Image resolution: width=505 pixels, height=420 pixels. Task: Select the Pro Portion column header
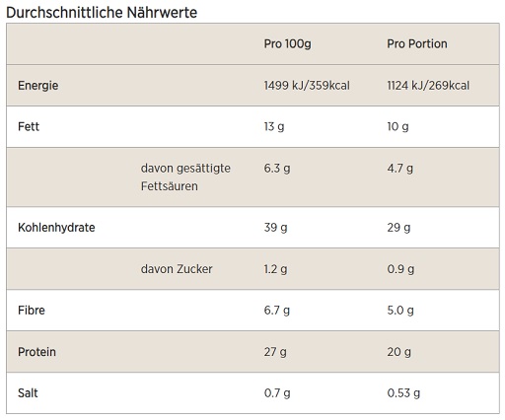[417, 43]
